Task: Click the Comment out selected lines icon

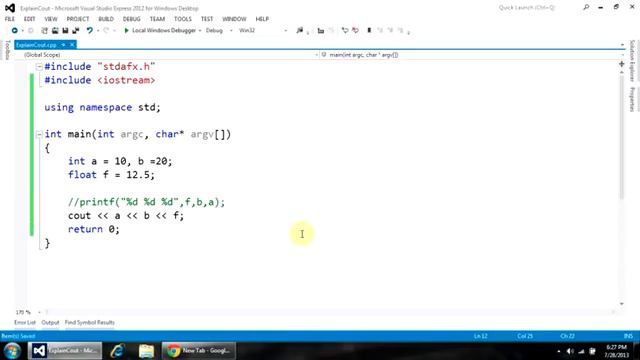Action: pyautogui.click(x=345, y=31)
